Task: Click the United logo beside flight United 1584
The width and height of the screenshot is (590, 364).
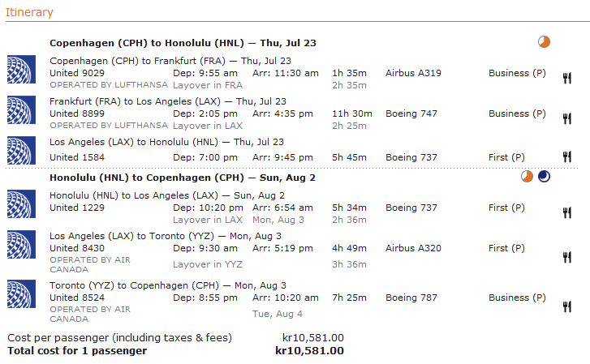Action: (x=21, y=150)
